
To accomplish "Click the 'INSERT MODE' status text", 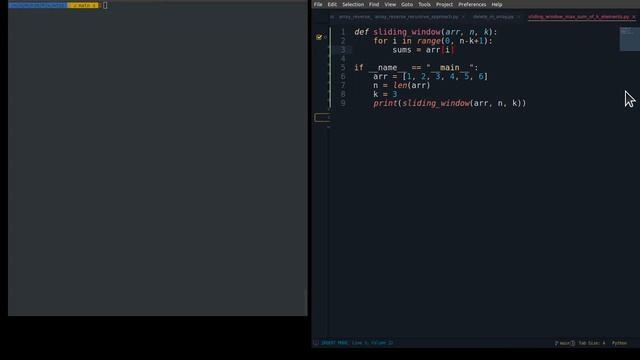I will click(334, 343).
